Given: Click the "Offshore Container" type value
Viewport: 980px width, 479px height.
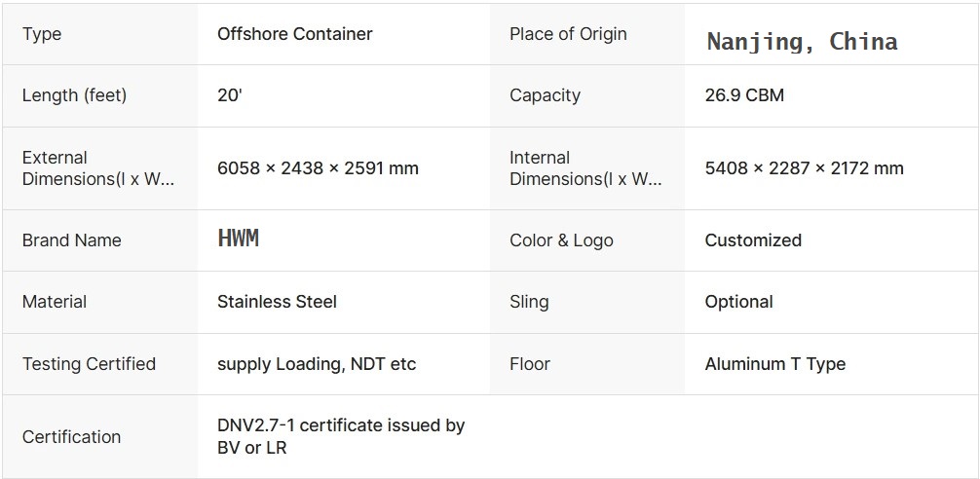Looking at the screenshot, I should 294,34.
